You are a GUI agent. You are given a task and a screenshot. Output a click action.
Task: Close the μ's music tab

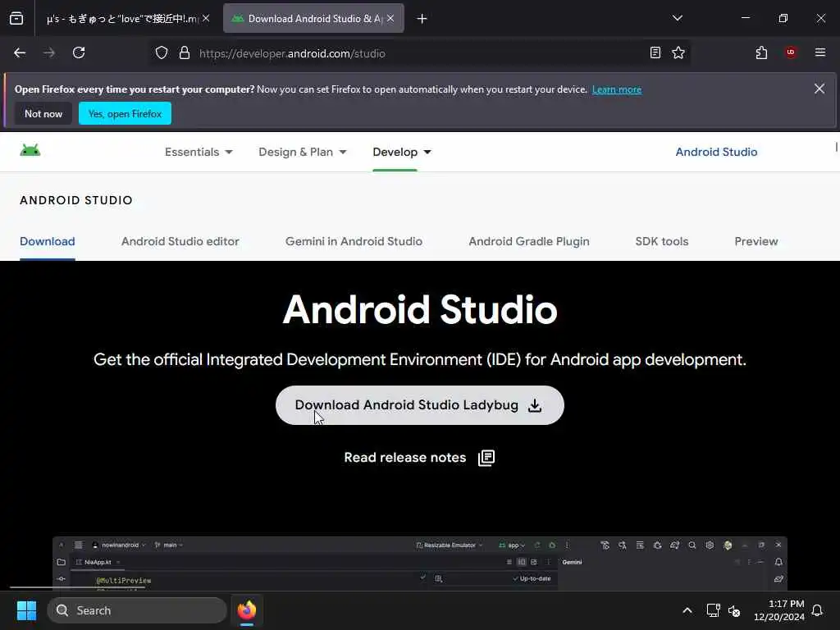pos(206,18)
